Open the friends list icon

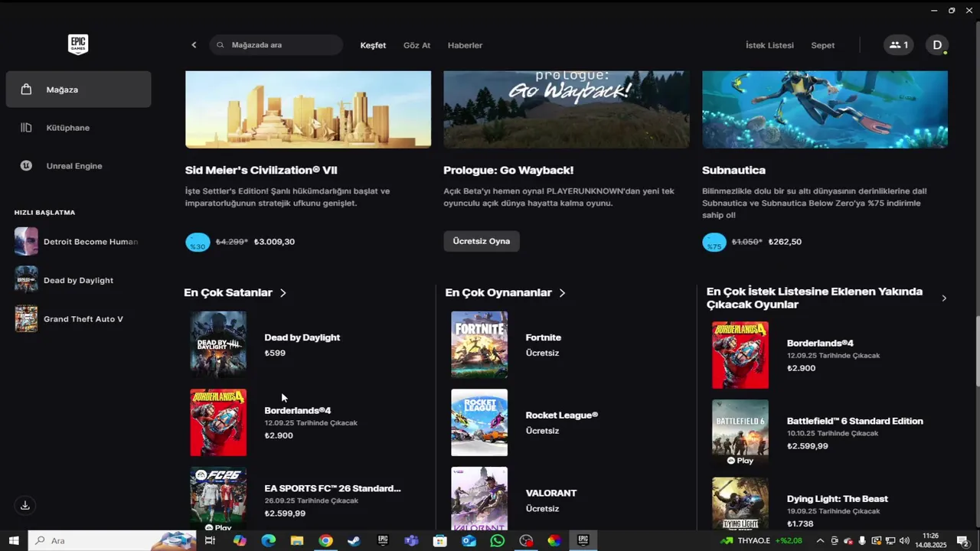click(899, 45)
